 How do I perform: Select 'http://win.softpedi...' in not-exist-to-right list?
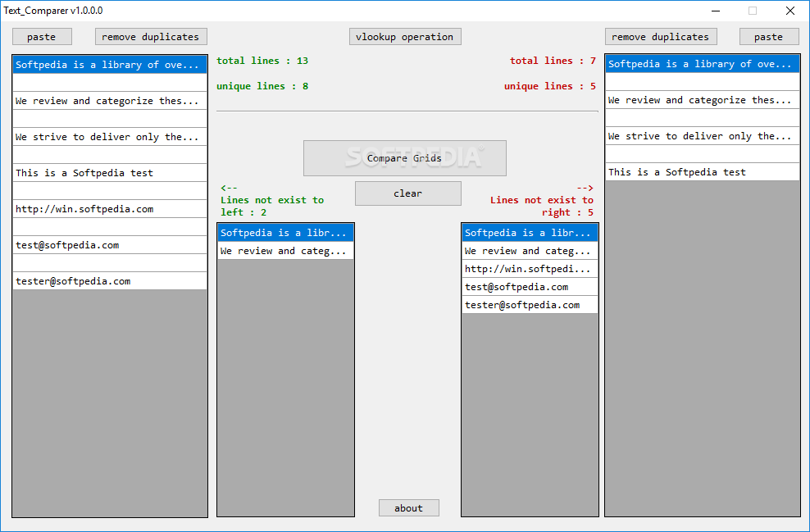pos(530,269)
